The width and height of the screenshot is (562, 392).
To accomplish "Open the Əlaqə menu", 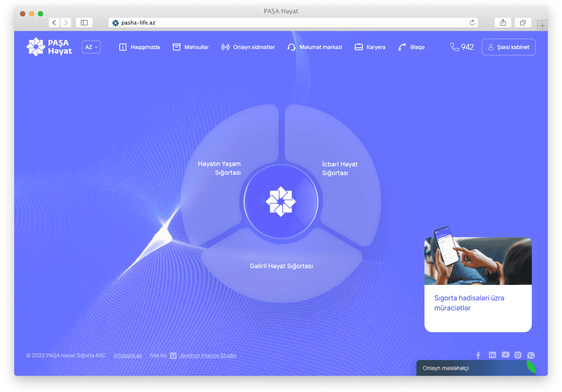I will (411, 47).
